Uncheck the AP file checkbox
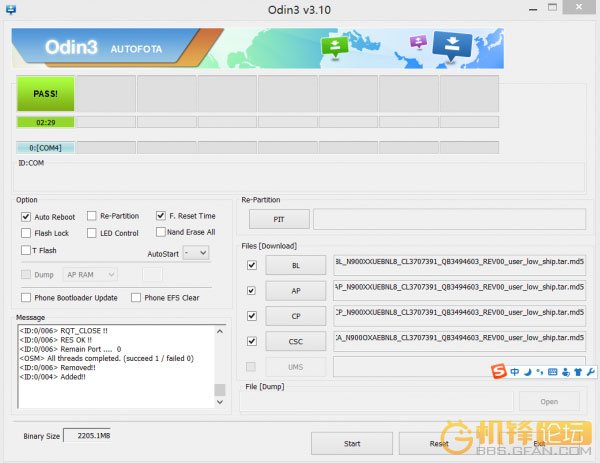 coord(251,291)
